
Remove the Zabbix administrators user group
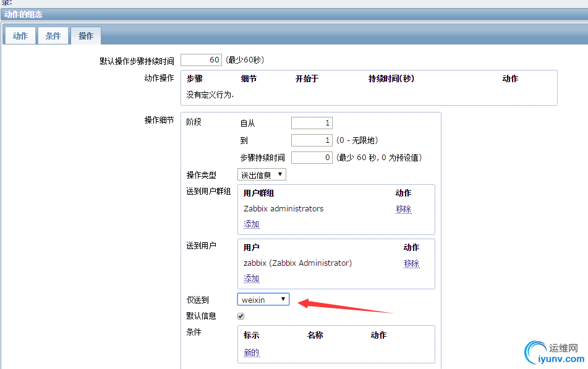coord(403,209)
